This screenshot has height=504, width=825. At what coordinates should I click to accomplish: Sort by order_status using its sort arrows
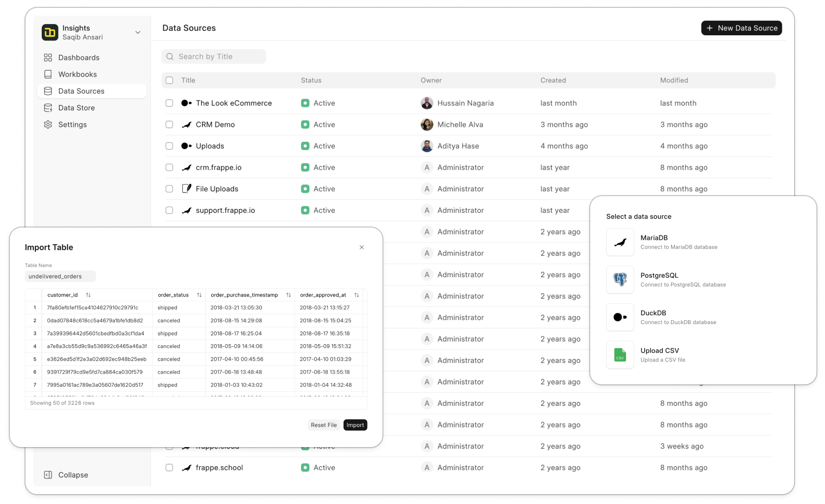click(199, 295)
